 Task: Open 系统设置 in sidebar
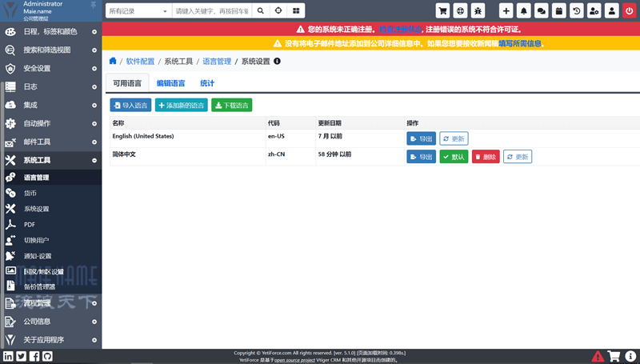click(x=50, y=209)
